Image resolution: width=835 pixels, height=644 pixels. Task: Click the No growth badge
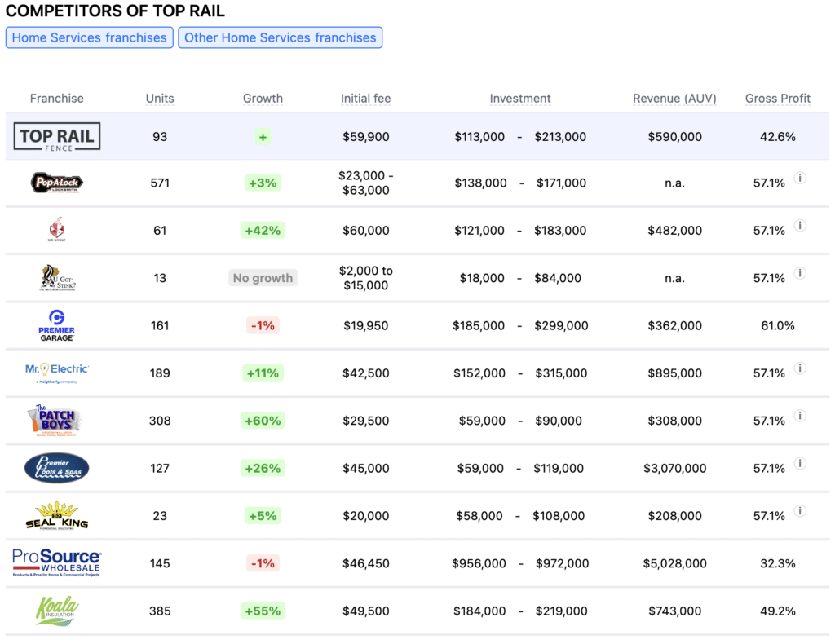[263, 278]
